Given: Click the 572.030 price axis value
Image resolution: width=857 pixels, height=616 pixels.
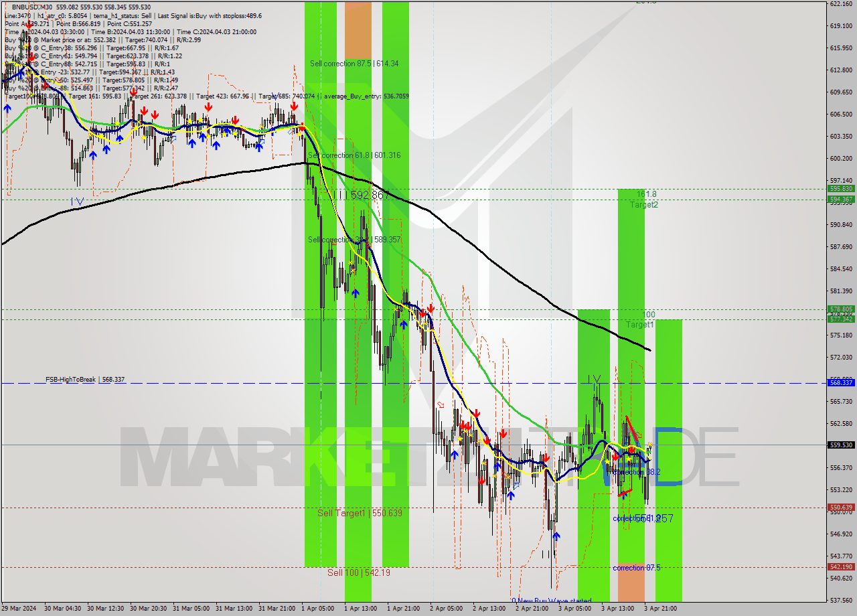Looking at the screenshot, I should [841, 357].
